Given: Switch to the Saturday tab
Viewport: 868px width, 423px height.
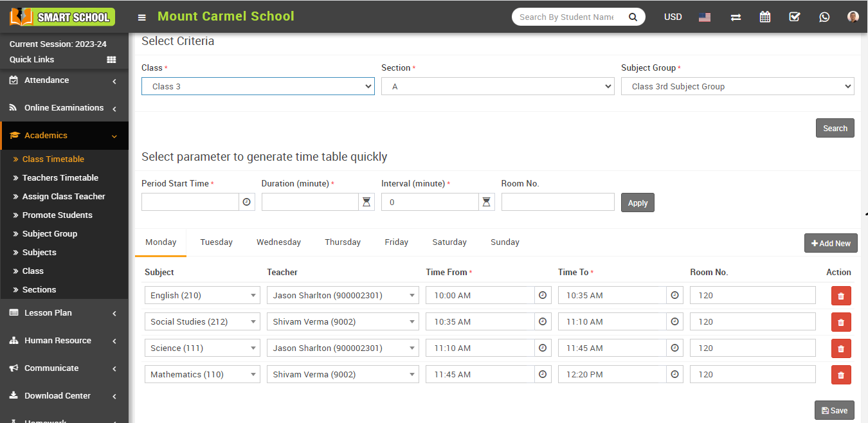Looking at the screenshot, I should pyautogui.click(x=449, y=242).
